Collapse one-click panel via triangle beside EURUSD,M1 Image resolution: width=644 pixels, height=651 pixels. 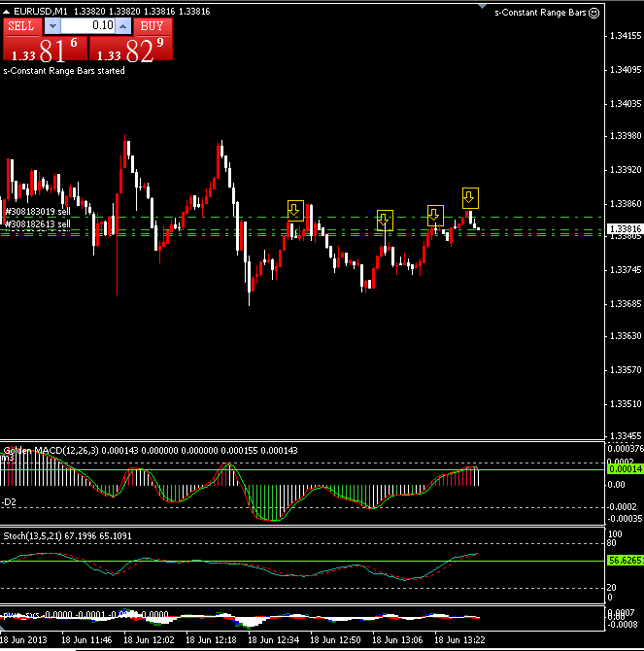pos(6,12)
